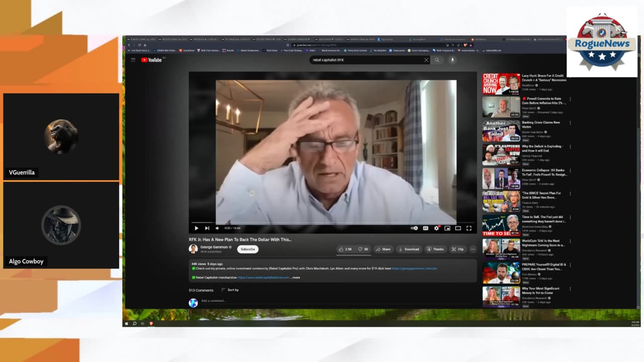Seek on the video progress bar
This screenshot has height=362, width=644.
click(x=333, y=223)
